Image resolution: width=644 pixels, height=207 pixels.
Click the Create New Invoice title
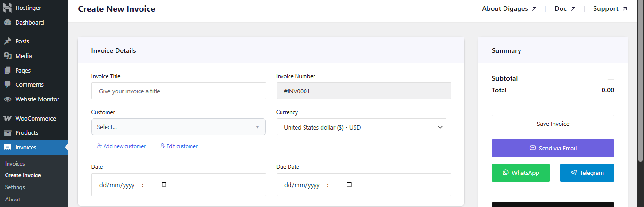116,9
